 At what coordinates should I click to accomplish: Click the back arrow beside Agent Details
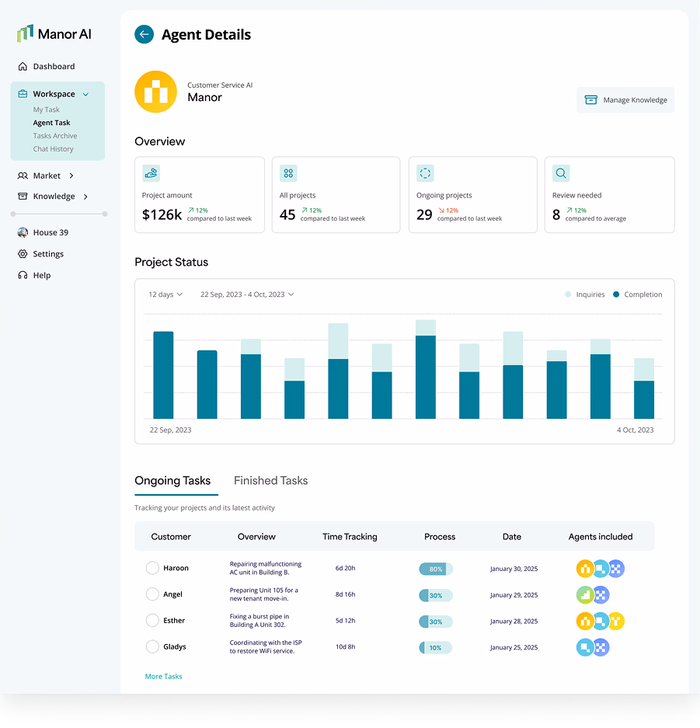(x=144, y=34)
